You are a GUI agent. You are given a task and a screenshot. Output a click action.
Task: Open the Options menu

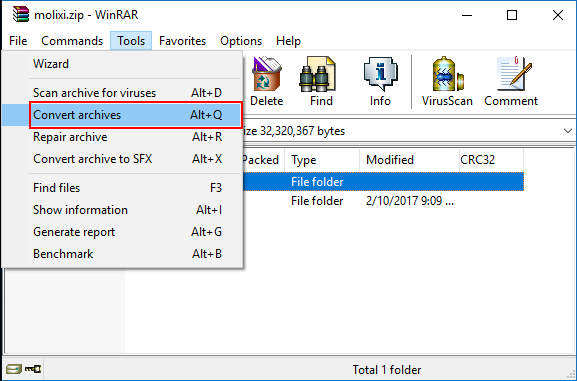[241, 41]
